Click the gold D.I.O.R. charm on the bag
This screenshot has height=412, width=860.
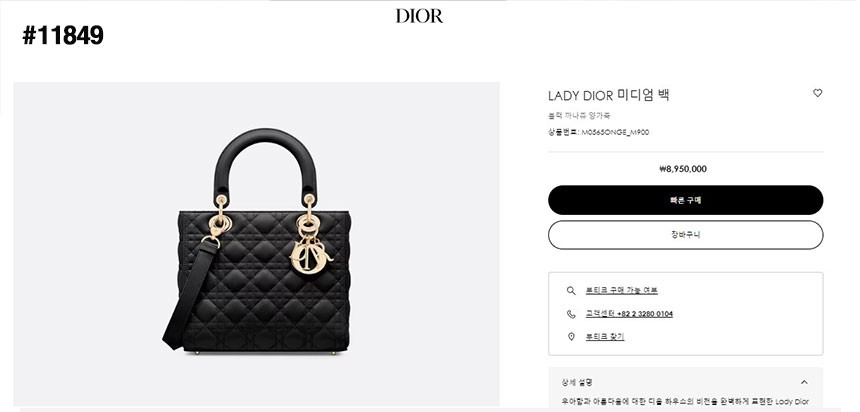[x=310, y=255]
